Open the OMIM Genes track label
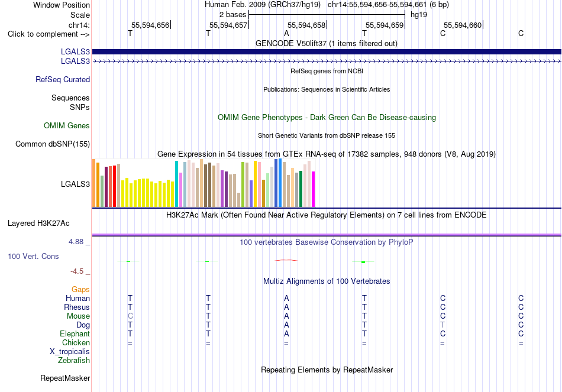Screen dimensions: 562x392 pyautogui.click(x=67, y=126)
